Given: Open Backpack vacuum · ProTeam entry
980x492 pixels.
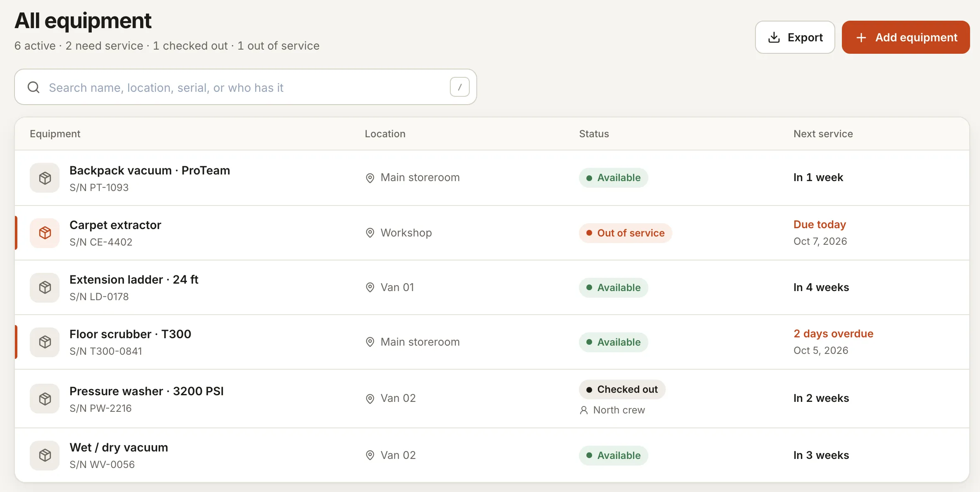Looking at the screenshot, I should coord(492,178).
